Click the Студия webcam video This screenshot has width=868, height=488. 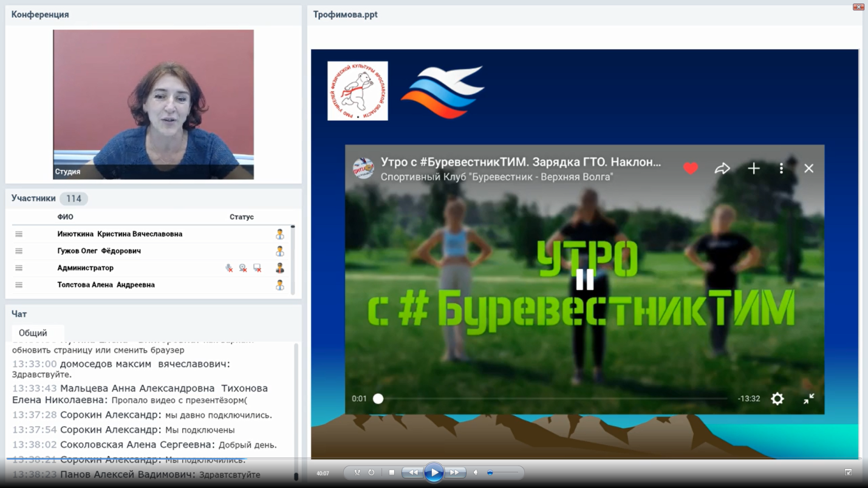point(153,104)
